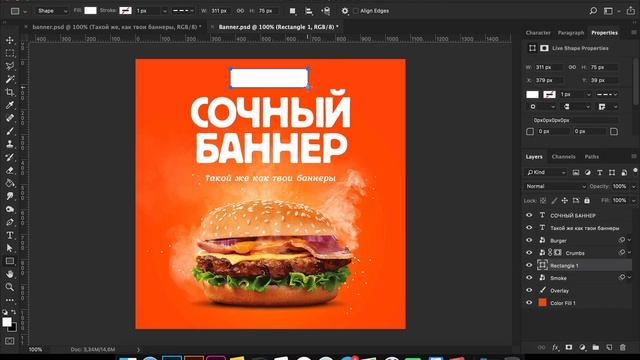The height and width of the screenshot is (360, 640).
Task: Delete the selected layer with trash icon
Action: pyautogui.click(x=622, y=347)
